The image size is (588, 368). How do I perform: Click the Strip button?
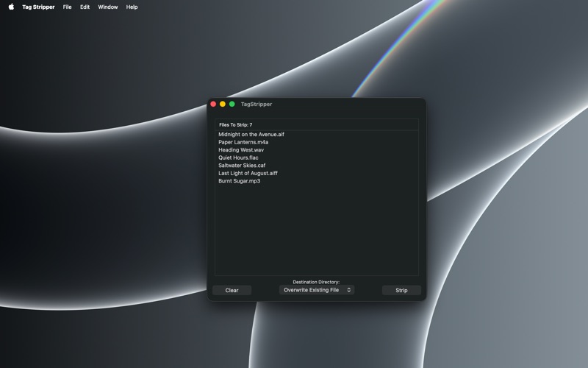click(x=401, y=290)
